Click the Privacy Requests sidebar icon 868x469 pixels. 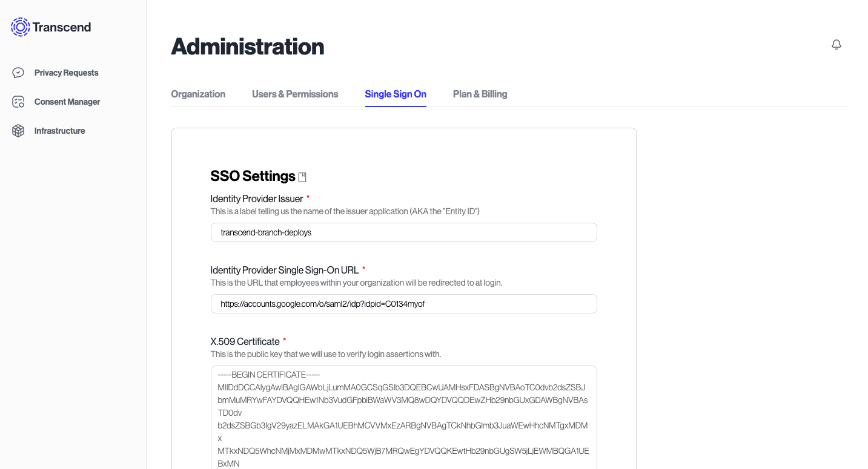point(18,73)
